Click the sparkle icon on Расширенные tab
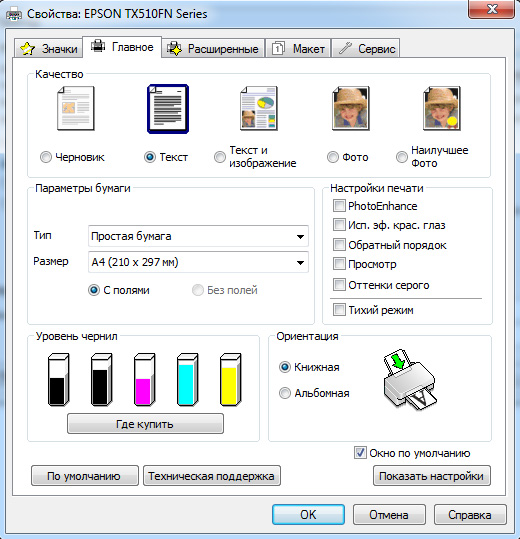This screenshot has height=539, width=520. pos(175,48)
